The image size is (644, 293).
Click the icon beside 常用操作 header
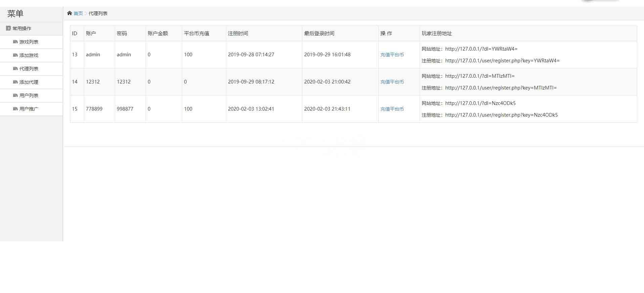click(x=8, y=28)
